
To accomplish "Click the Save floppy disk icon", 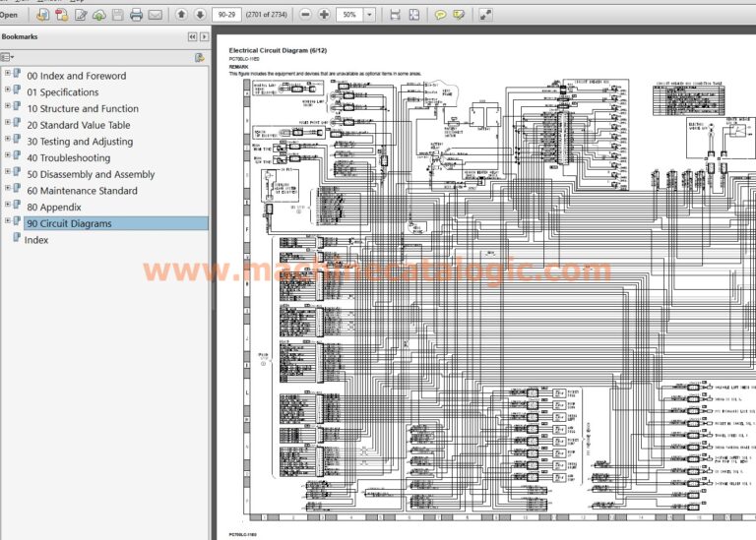I will (x=118, y=15).
